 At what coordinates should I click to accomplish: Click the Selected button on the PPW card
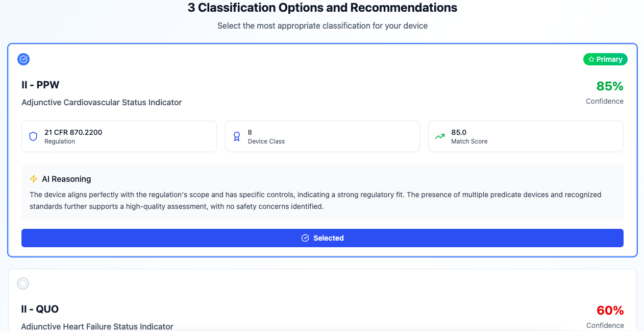coord(322,238)
